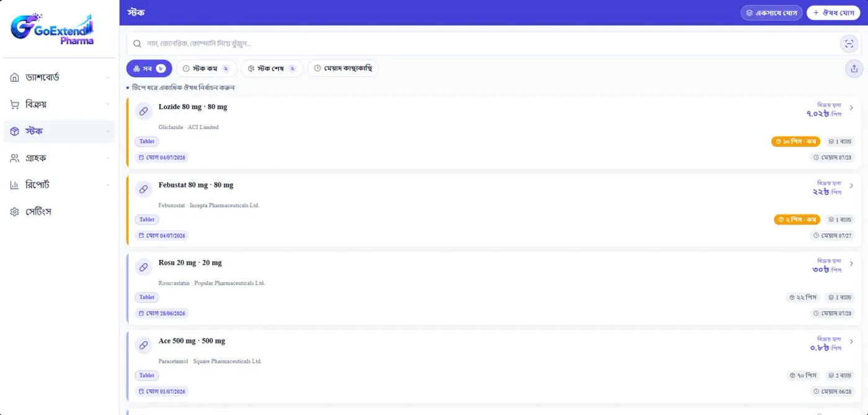Expand the স্টক sidebar menu chevron
Image resolution: width=868 pixels, height=415 pixels.
[x=108, y=132]
